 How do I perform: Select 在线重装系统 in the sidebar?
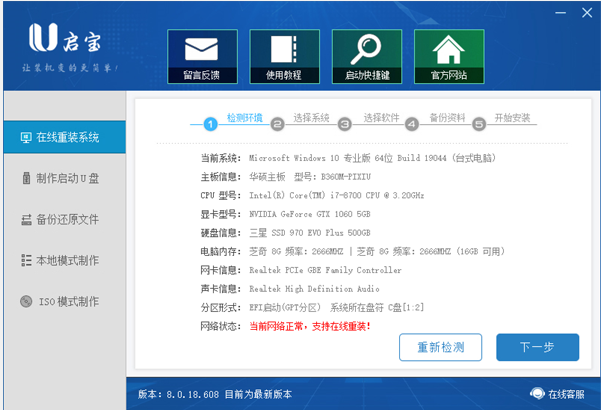click(65, 137)
